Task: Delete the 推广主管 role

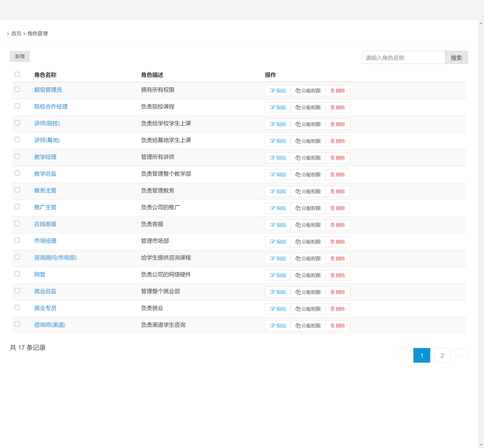Action: pyautogui.click(x=338, y=208)
